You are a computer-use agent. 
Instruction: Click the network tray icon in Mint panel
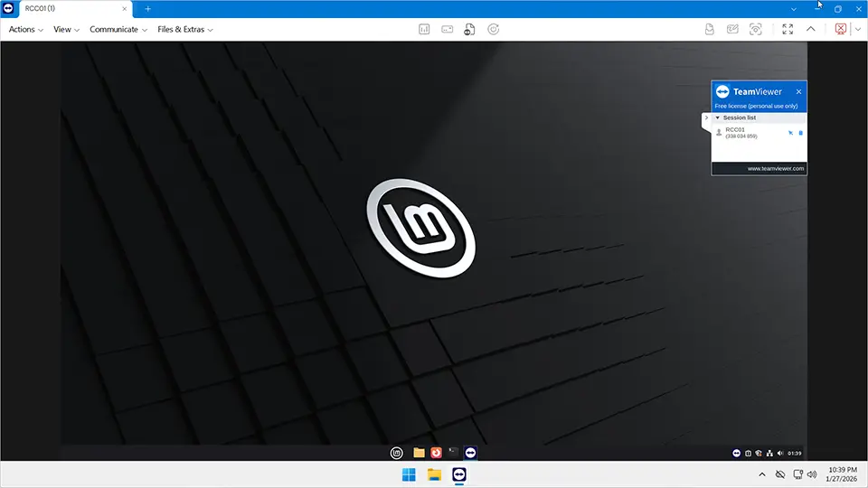coord(769,453)
